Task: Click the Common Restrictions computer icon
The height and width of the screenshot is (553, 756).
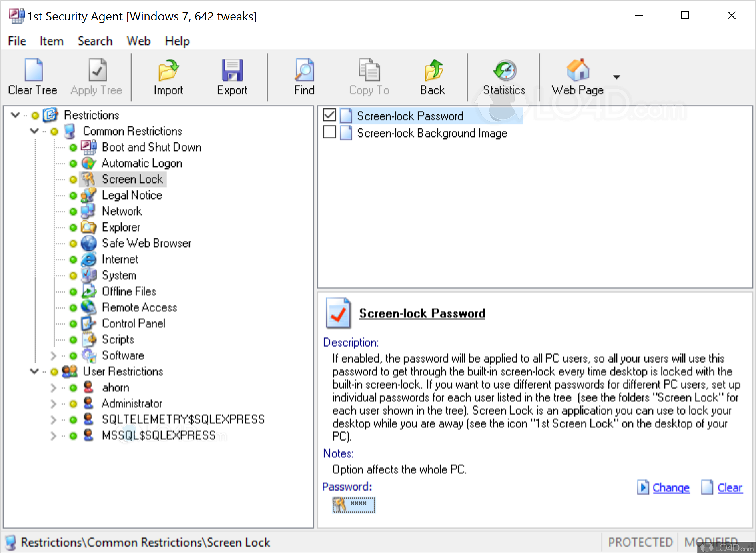Action: coord(70,131)
